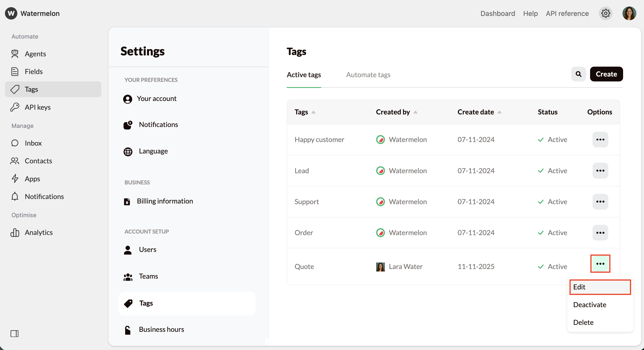Switch to Automate tags tab
The image size is (644, 350).
click(368, 75)
